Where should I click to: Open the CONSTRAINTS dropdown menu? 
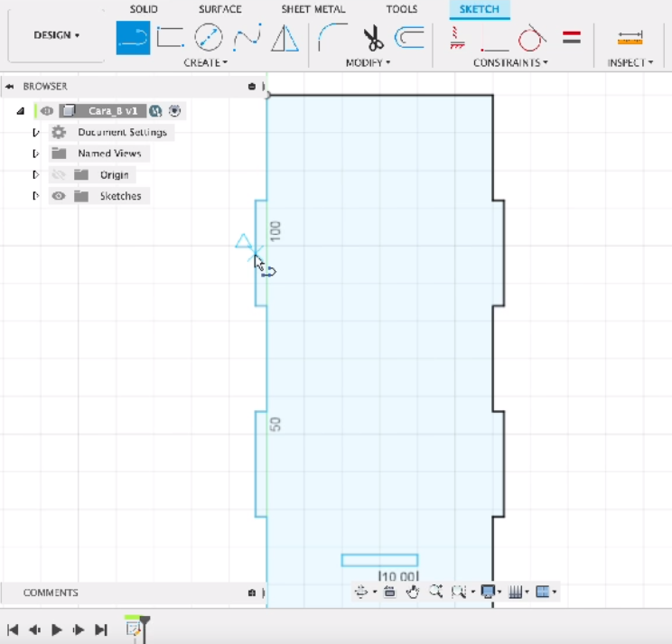510,62
